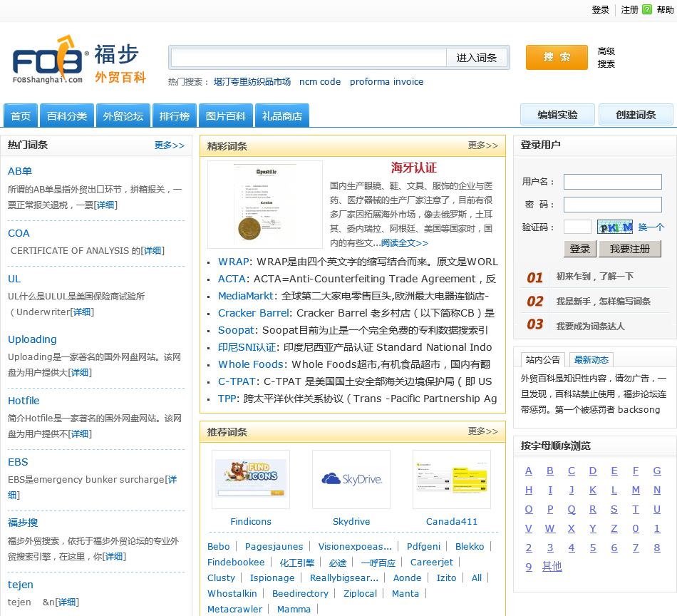The height and width of the screenshot is (616, 677).
Task: Click the captcha verification image
Action: click(x=615, y=227)
